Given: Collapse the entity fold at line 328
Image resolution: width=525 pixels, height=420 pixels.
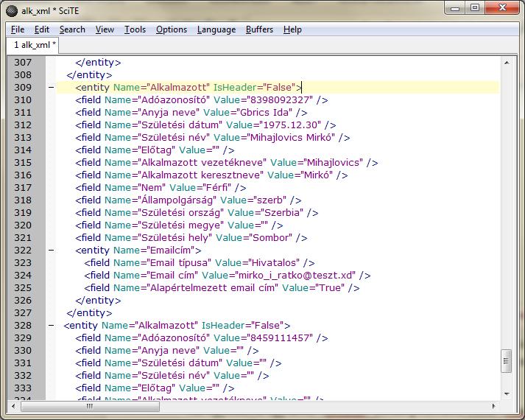Looking at the screenshot, I should tap(51, 325).
